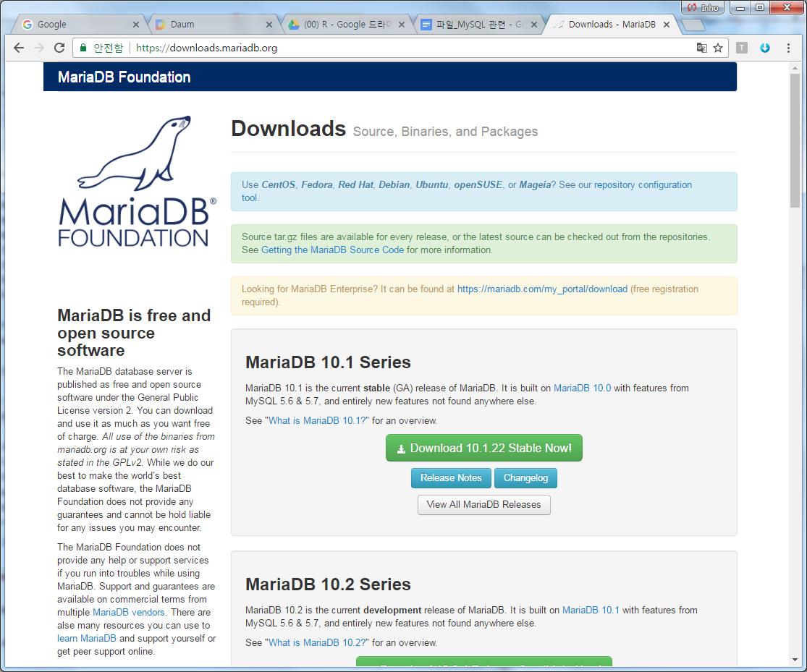Click the MariaDB Foundation seal logo
807x672 pixels.
click(x=136, y=181)
